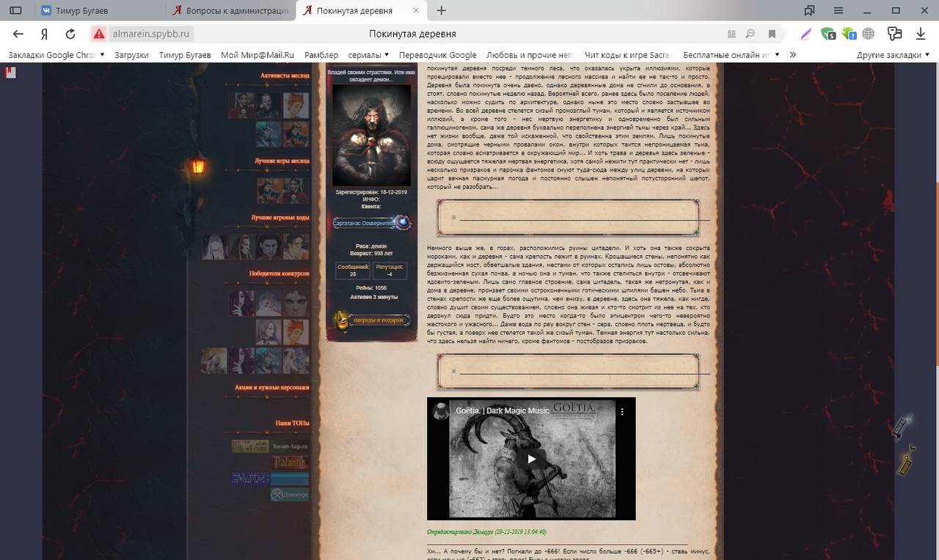
Task: Expand the first spoiler box in post
Action: (x=454, y=218)
